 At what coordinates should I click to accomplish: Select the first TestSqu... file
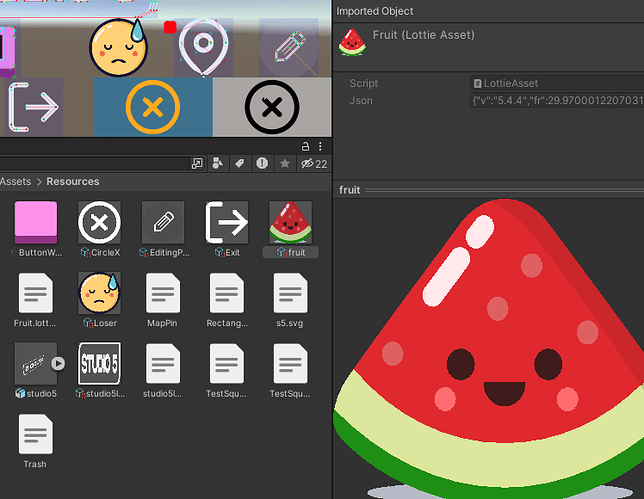(x=227, y=363)
